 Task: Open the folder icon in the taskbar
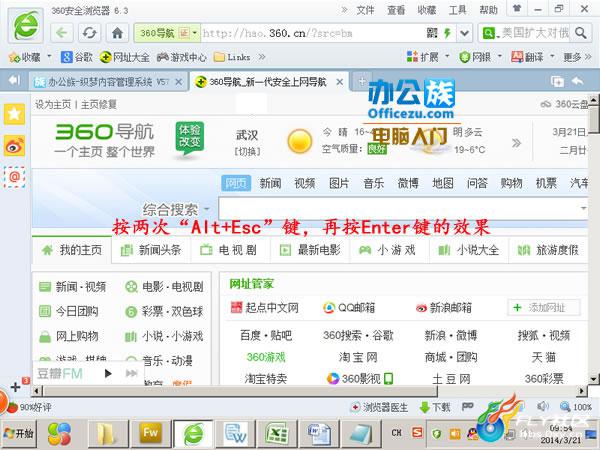click(106, 433)
